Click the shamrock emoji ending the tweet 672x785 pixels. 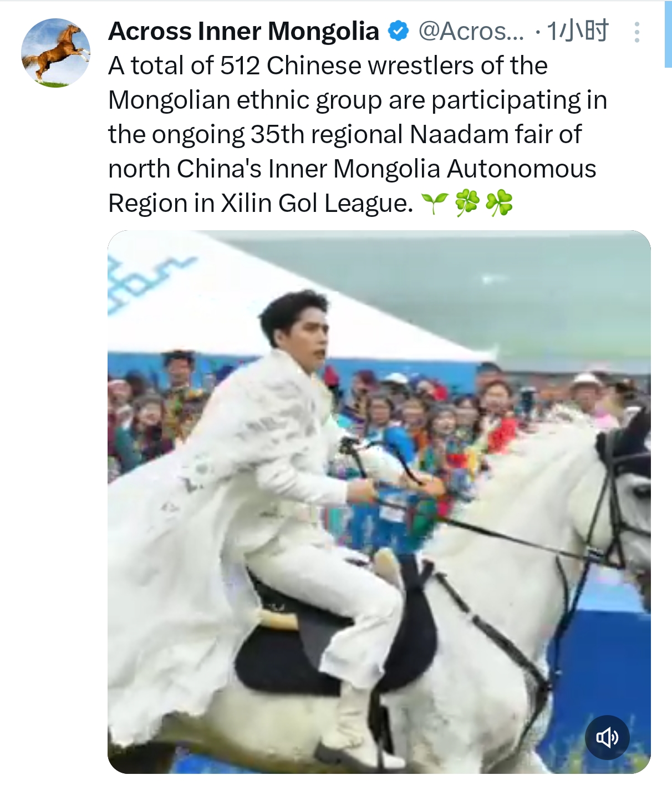pos(499,204)
